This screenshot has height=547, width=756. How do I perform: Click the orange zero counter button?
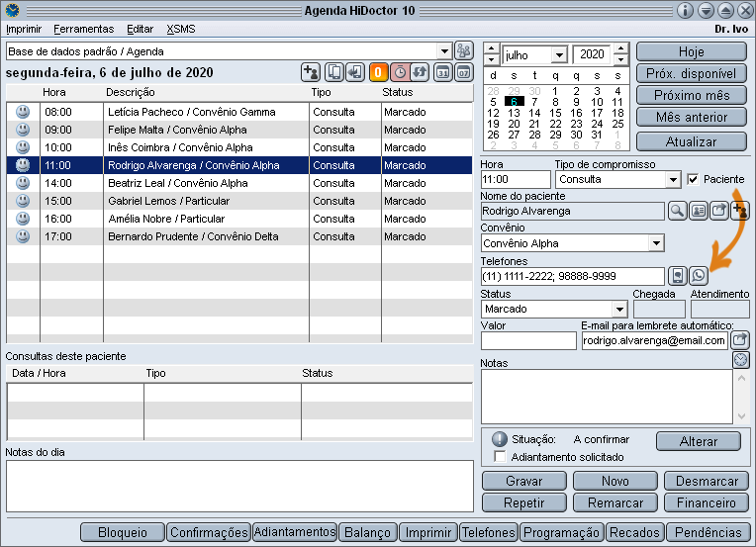click(x=378, y=73)
